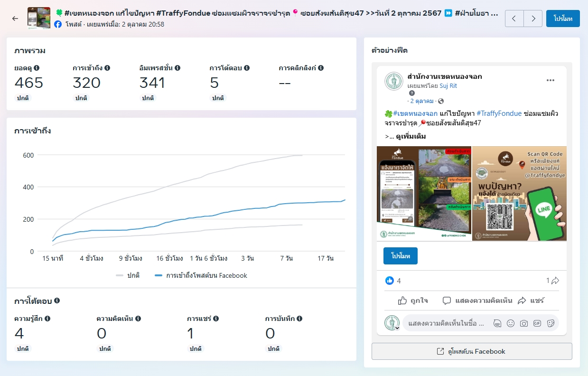The height and width of the screenshot is (376, 588).
Task: Click info icon next to ยอดดู
Action: [37, 68]
